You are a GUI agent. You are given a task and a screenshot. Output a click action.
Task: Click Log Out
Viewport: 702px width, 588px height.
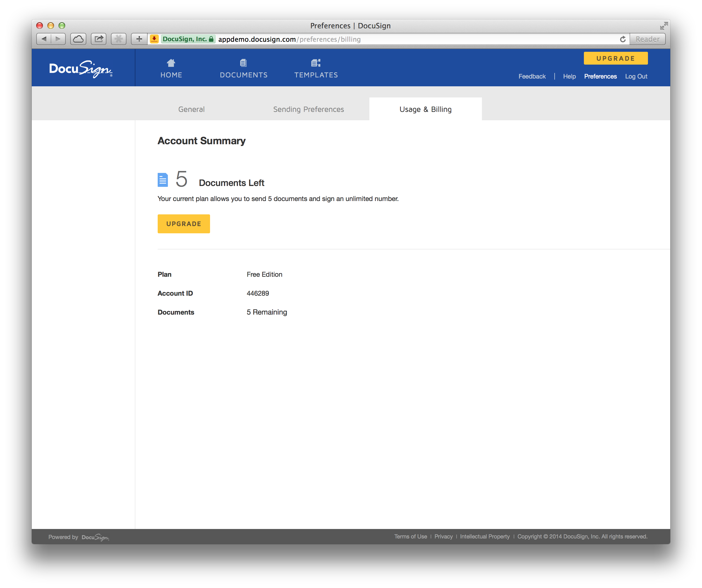(x=636, y=76)
